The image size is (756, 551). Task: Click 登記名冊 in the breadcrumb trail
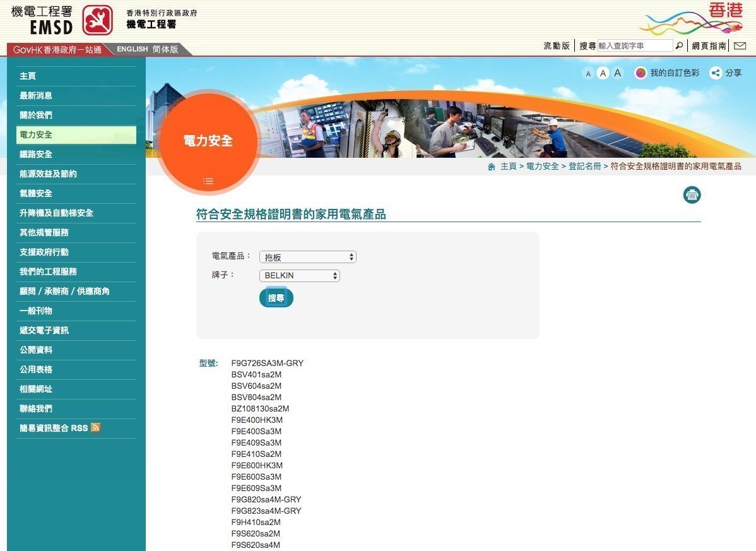[x=585, y=167]
